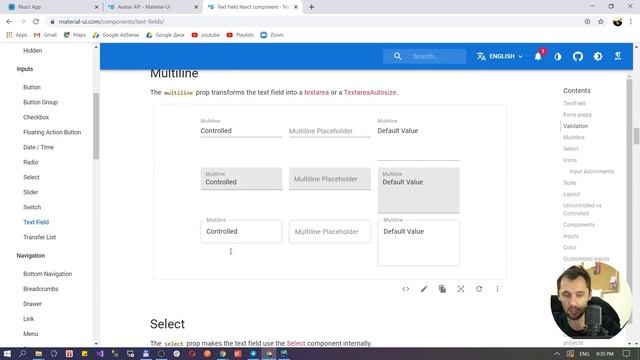Reset focus icon under Multiline demo
Viewport: 640px width, 360px height.
point(461,289)
